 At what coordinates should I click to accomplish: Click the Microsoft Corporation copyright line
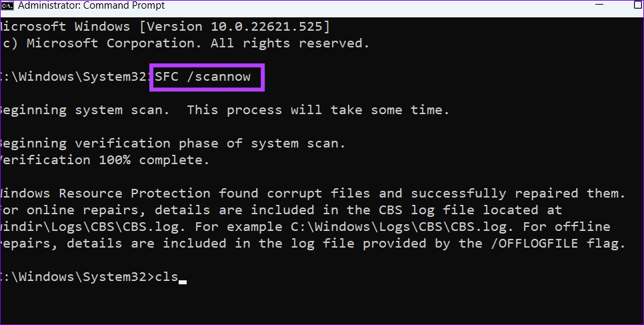(x=183, y=43)
